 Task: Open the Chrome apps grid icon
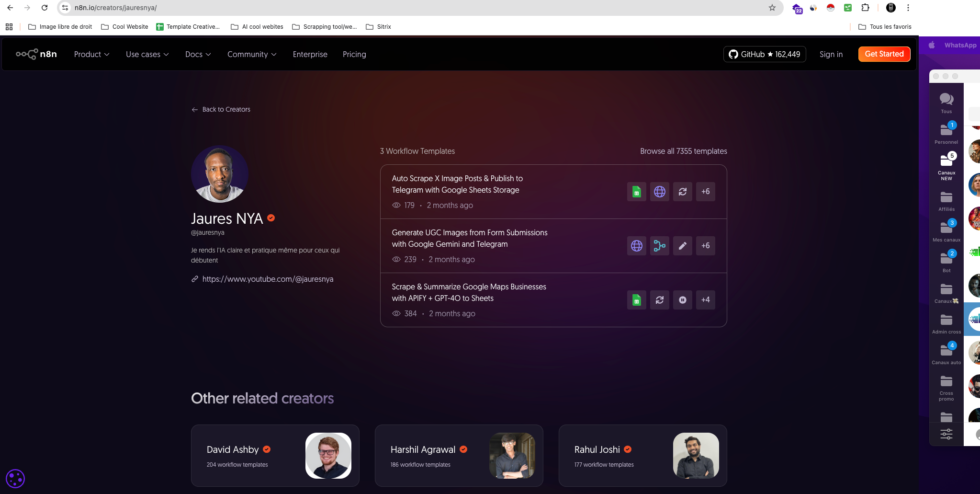9,27
